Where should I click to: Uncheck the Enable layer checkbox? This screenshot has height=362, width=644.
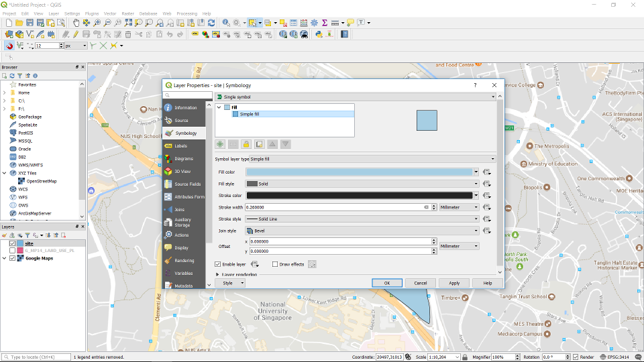pos(218,264)
